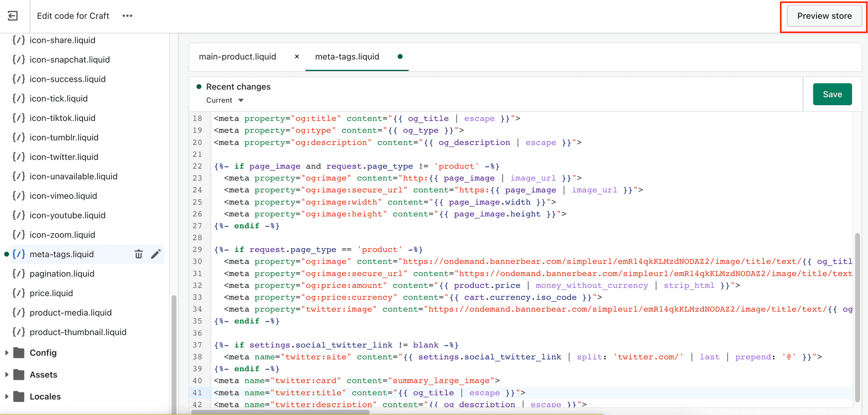Expand the Assets folder

tap(7, 374)
